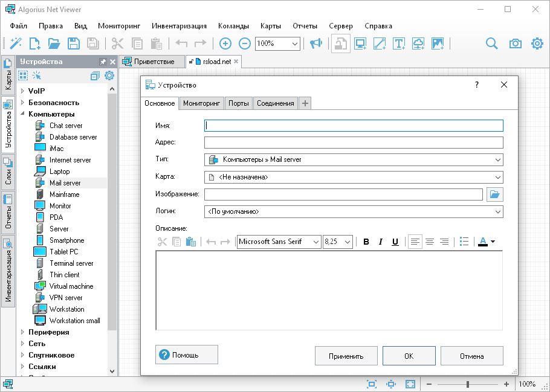Open the Инвентаризация menu
The width and height of the screenshot is (550, 392).
point(179,26)
